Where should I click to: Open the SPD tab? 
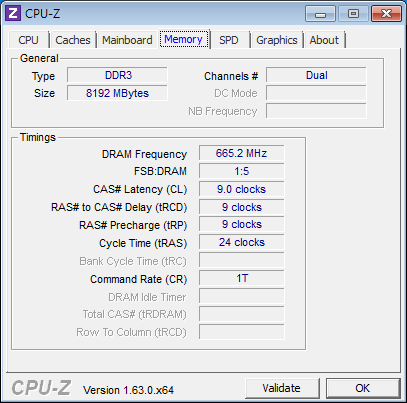pos(229,40)
